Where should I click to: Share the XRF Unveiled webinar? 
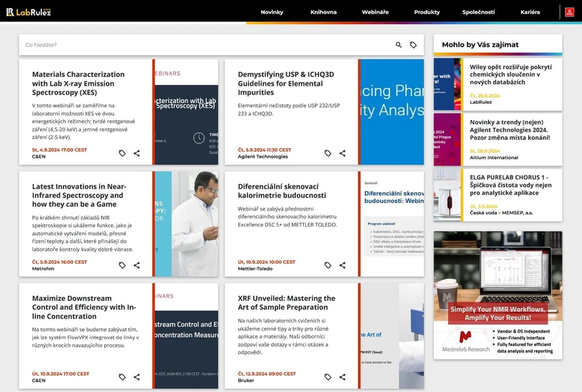click(x=342, y=377)
